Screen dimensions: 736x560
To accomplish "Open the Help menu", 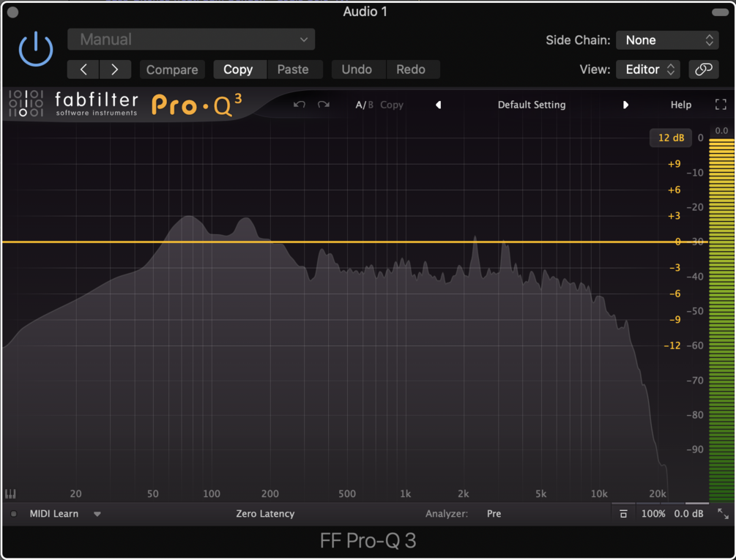I will pos(680,105).
